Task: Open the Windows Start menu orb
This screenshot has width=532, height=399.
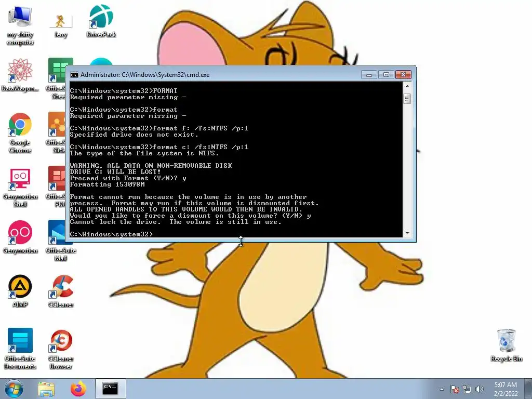Action: click(x=14, y=389)
